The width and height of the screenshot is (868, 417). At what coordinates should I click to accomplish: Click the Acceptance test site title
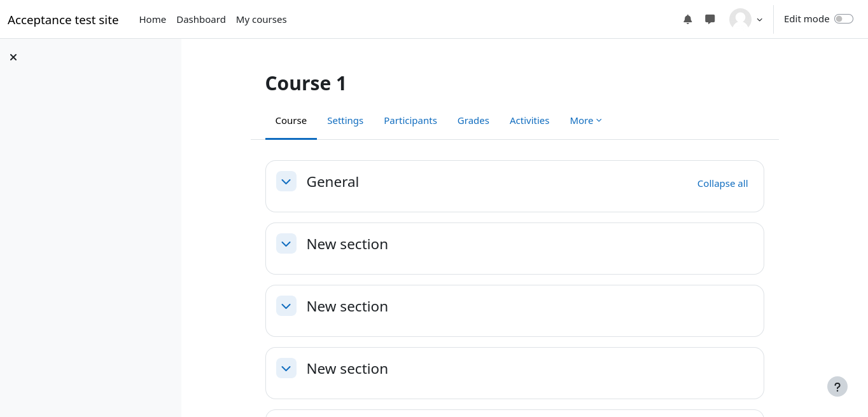point(63,20)
